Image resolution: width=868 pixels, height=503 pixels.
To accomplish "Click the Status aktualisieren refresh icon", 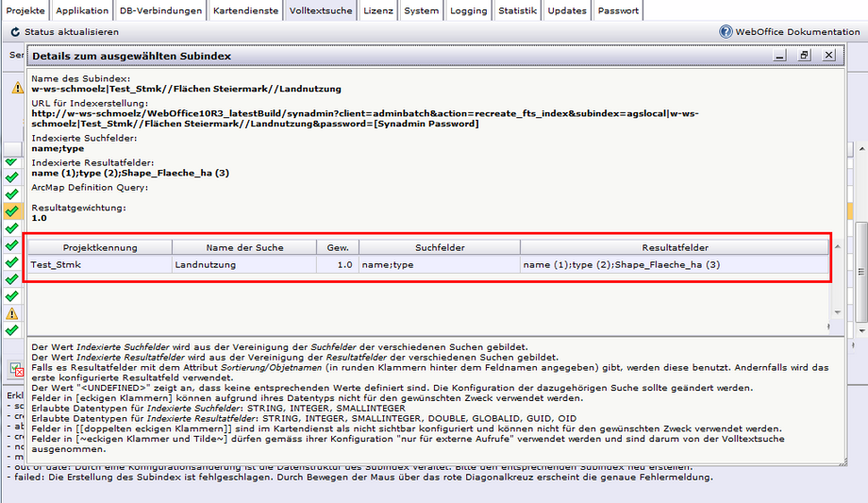I will (x=15, y=32).
